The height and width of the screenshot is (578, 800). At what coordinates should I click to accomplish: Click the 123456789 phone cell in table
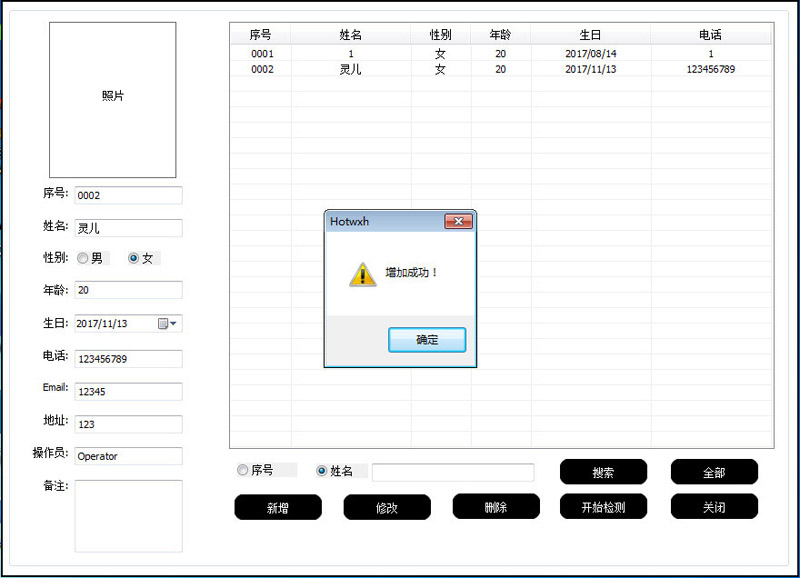[x=711, y=69]
